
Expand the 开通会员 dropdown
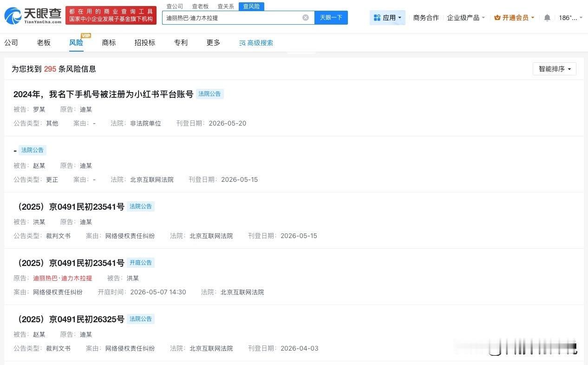point(514,18)
